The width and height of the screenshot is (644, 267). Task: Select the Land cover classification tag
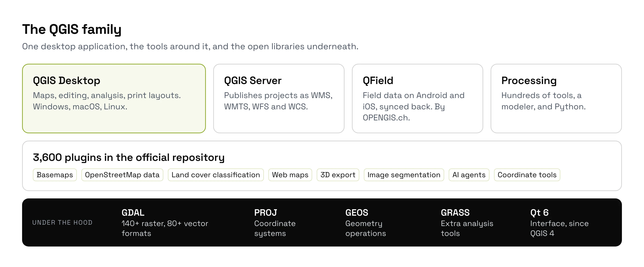click(x=216, y=175)
